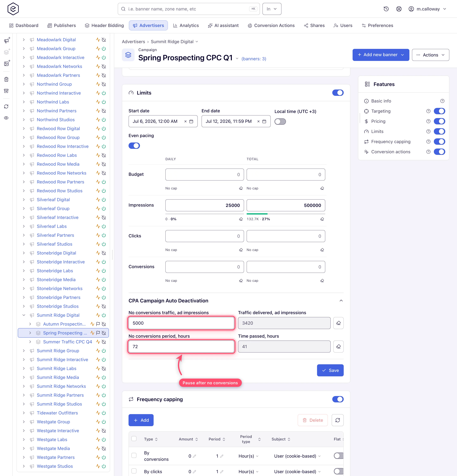Open the In search scope dropdown
This screenshot has height=476, width=457.
tap(272, 9)
